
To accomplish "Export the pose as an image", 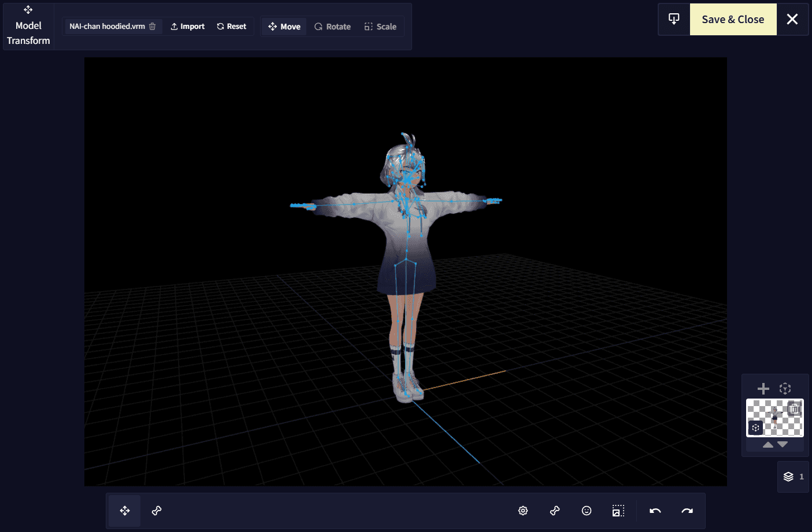I will pos(618,510).
